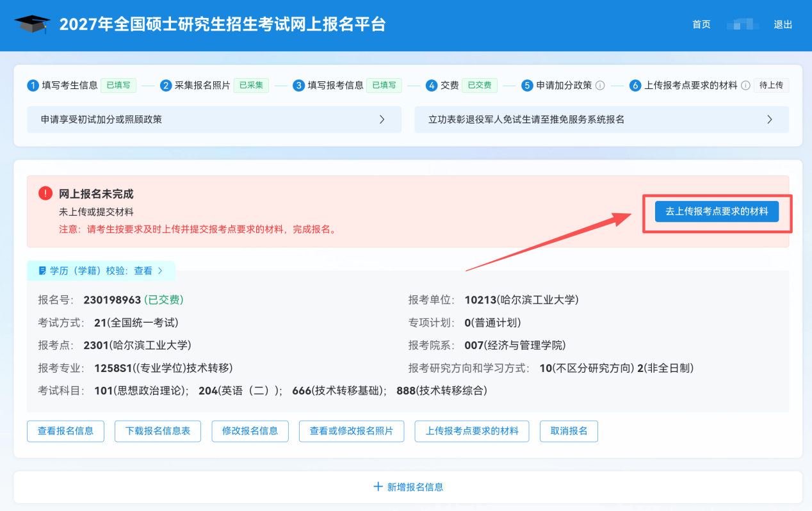Click 10213(哈尔滨工业大学) 报考单位 value
812x511 pixels.
pos(521,300)
